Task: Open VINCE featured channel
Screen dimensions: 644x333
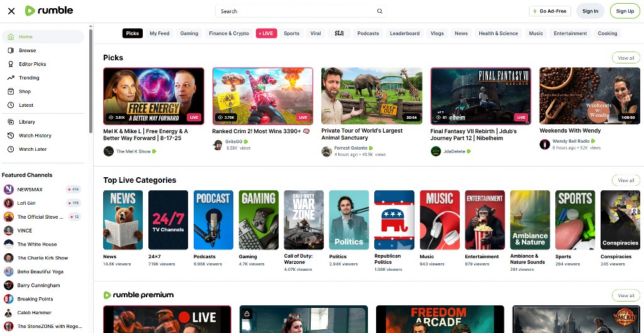Action: click(x=42, y=231)
